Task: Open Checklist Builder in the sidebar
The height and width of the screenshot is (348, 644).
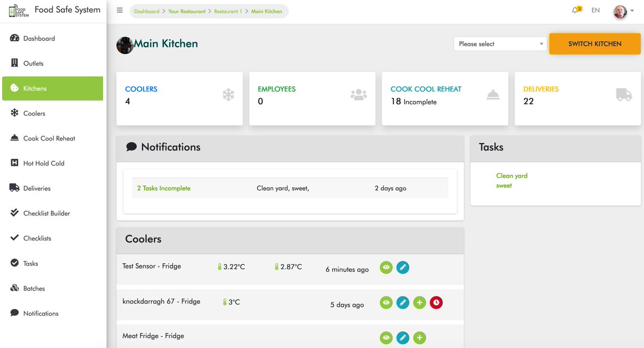Action: pos(53,213)
